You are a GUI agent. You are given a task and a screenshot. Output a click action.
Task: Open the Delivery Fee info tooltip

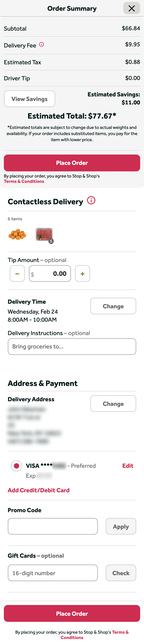[42, 44]
